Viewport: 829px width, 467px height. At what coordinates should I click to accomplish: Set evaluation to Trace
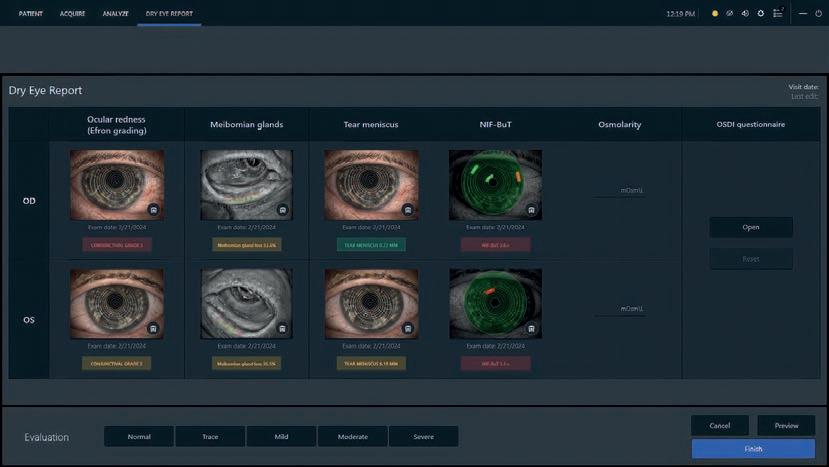coord(210,436)
